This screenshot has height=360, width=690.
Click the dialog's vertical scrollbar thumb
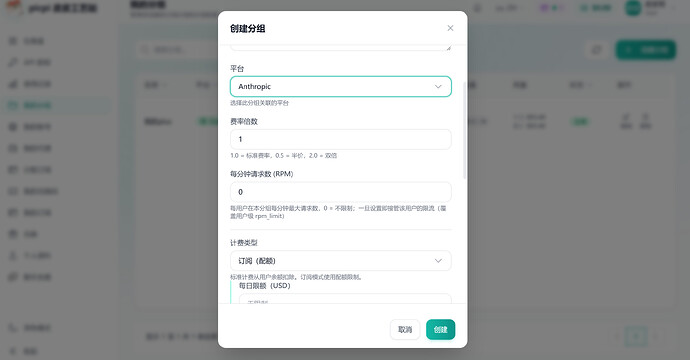pos(465,130)
